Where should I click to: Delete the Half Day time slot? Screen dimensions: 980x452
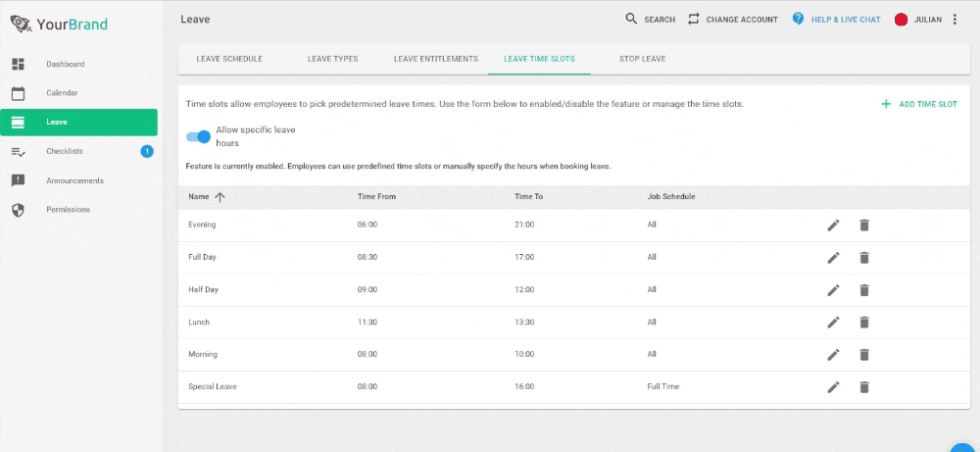[x=864, y=290]
